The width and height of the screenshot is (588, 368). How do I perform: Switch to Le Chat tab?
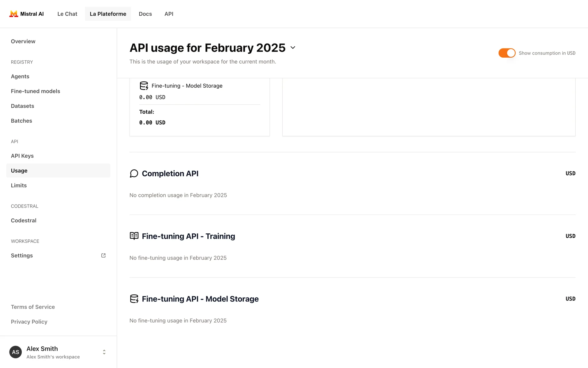tap(67, 14)
